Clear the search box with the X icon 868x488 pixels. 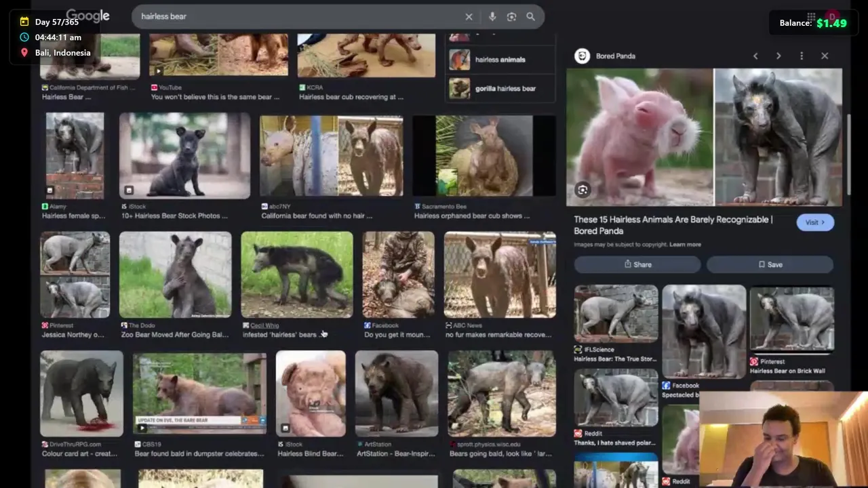coord(469,16)
